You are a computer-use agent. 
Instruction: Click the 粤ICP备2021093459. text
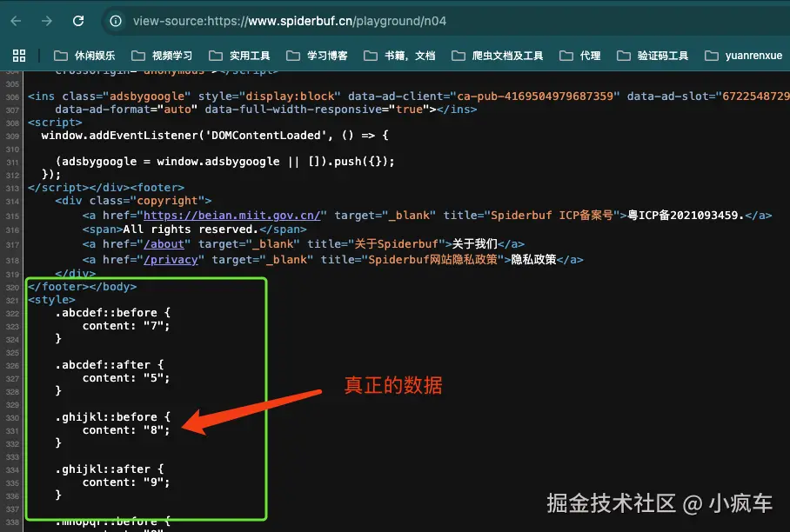click(686, 216)
